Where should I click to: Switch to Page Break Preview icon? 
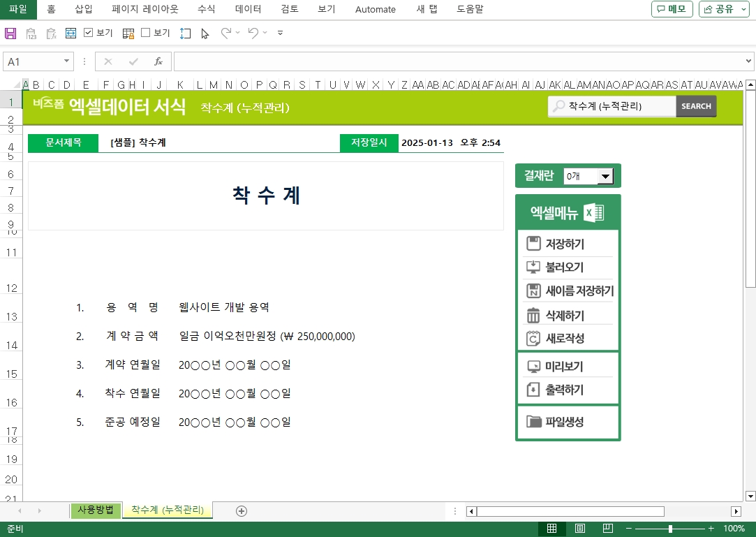click(x=608, y=529)
